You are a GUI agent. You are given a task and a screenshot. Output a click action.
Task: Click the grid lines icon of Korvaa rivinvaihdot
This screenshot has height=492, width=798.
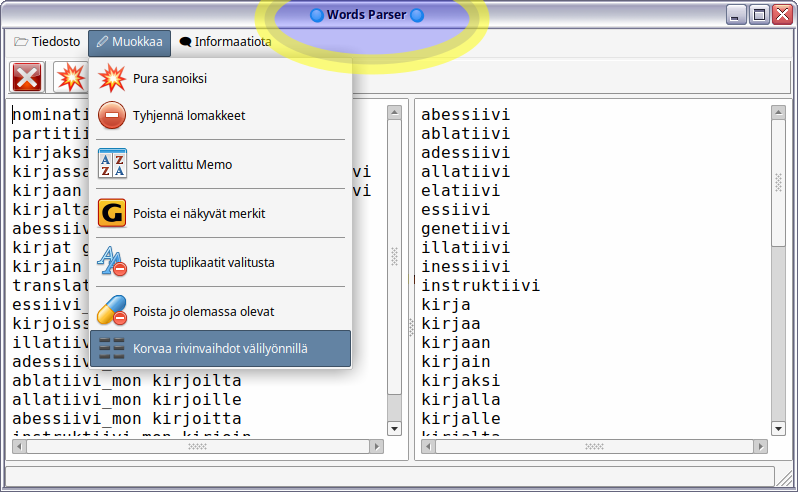[x=112, y=348]
